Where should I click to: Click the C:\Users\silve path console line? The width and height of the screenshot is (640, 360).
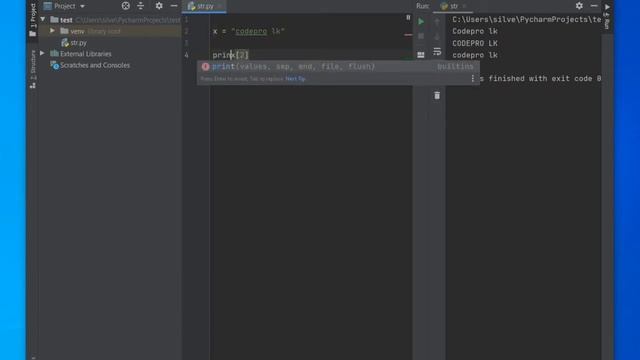(527, 20)
